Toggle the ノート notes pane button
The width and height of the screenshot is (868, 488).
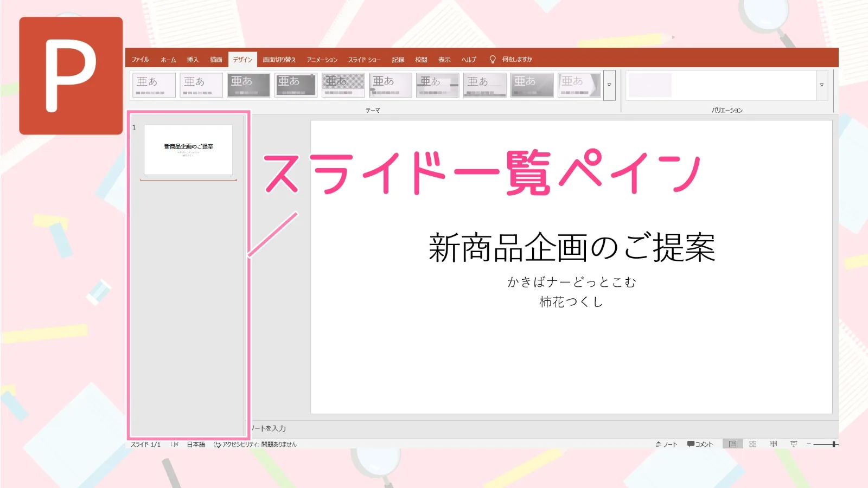tap(666, 444)
